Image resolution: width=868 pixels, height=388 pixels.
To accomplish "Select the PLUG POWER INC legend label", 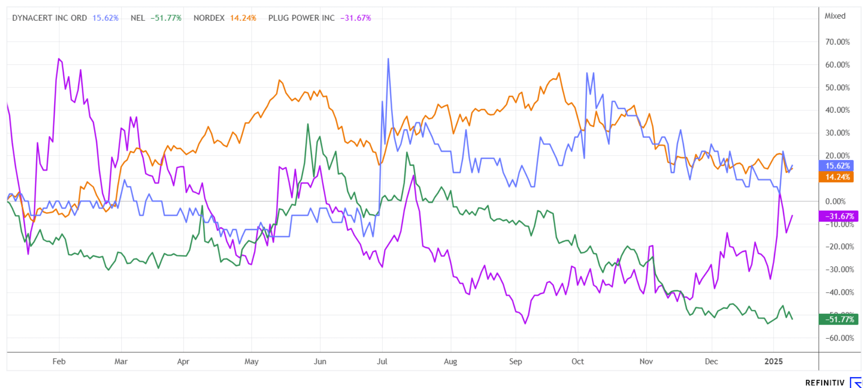I will pyautogui.click(x=301, y=18).
